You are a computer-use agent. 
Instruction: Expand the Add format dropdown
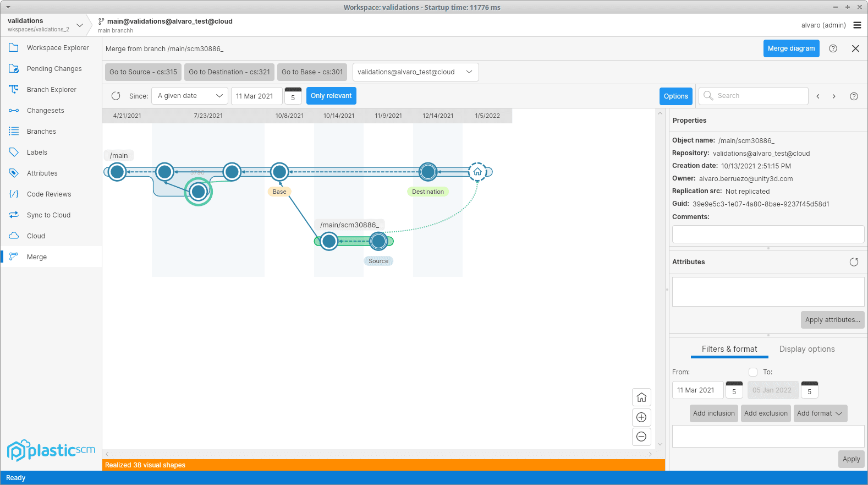point(820,413)
